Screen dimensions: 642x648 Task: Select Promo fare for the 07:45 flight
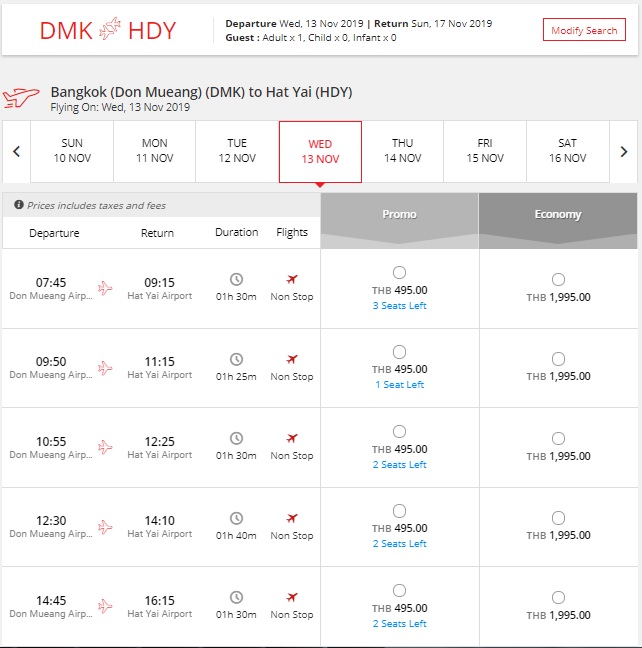(x=399, y=272)
